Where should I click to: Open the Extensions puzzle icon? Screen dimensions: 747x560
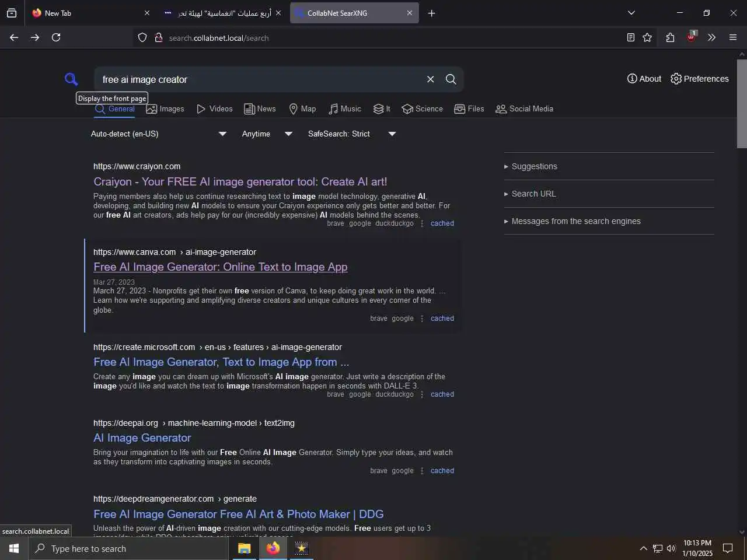pos(670,37)
